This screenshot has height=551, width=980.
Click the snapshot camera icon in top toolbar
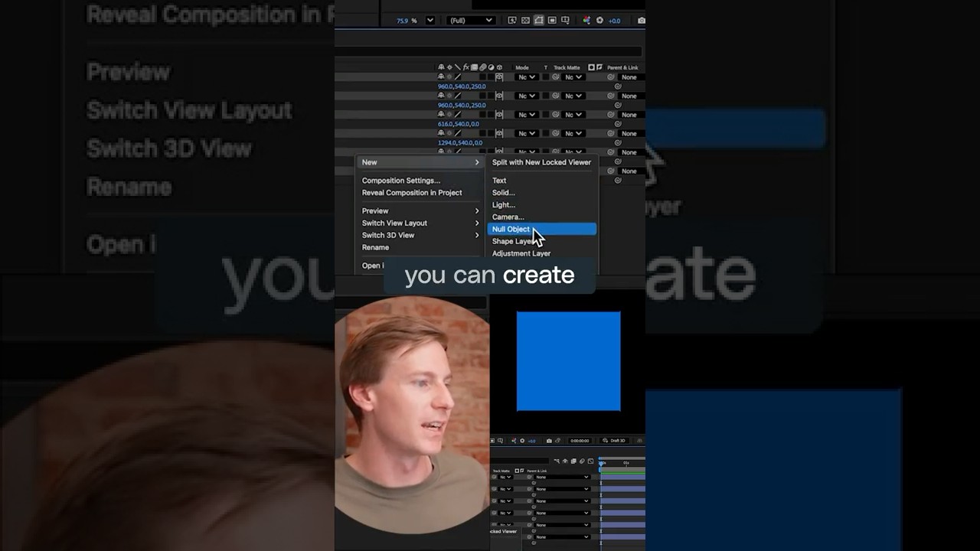pyautogui.click(x=642, y=21)
